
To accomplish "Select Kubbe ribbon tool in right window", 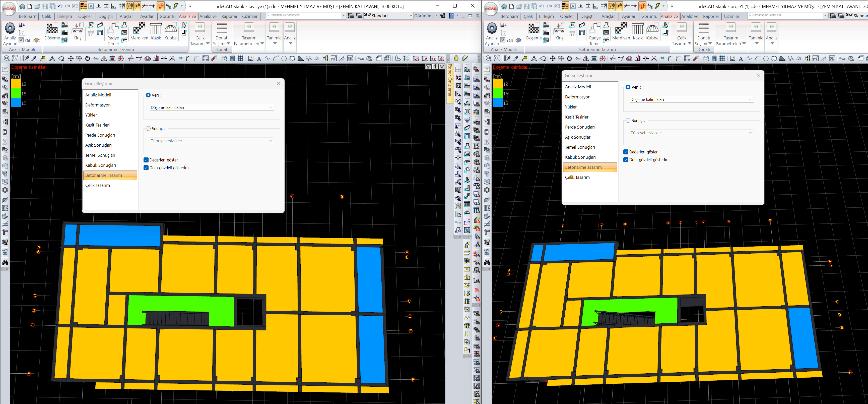I will (x=652, y=32).
